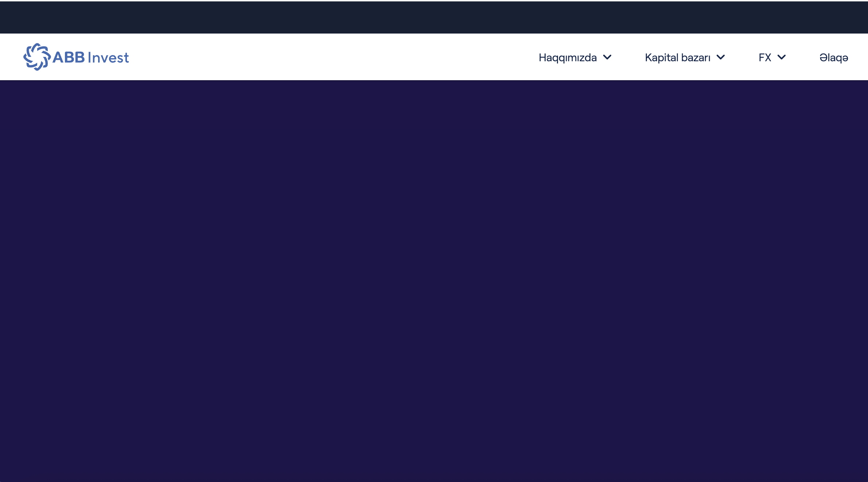The image size is (868, 482).
Task: Click the Əlaqə label in the header
Action: [x=833, y=57]
